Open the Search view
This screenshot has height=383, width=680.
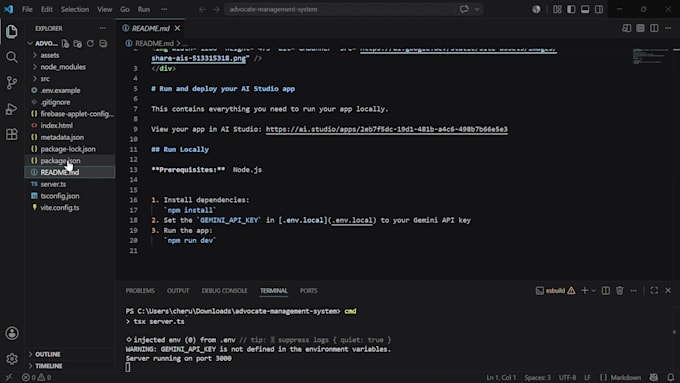(12, 57)
